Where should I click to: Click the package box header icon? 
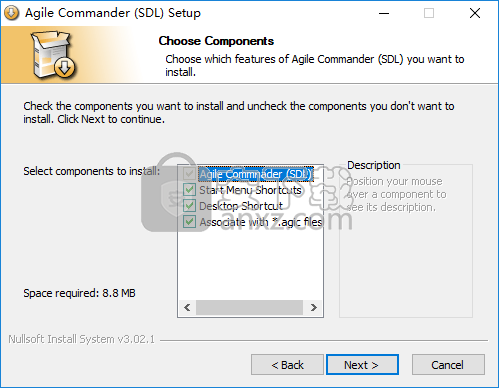point(53,55)
